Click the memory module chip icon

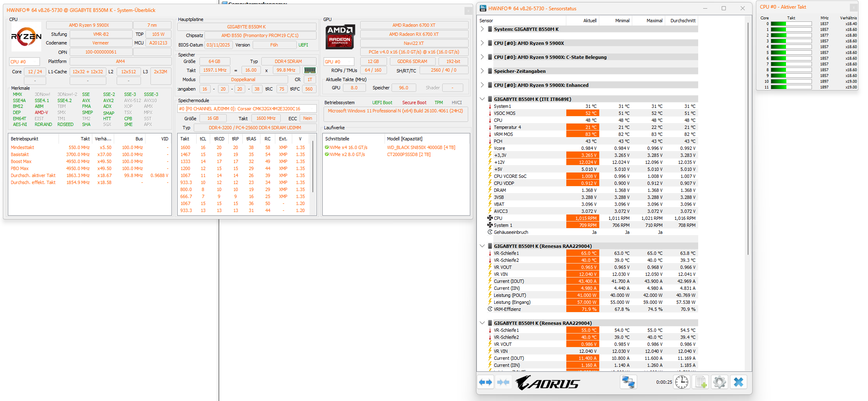coord(310,70)
